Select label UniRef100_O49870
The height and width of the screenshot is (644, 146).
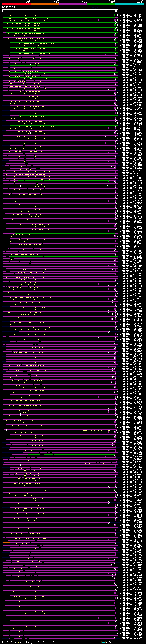point(131,612)
